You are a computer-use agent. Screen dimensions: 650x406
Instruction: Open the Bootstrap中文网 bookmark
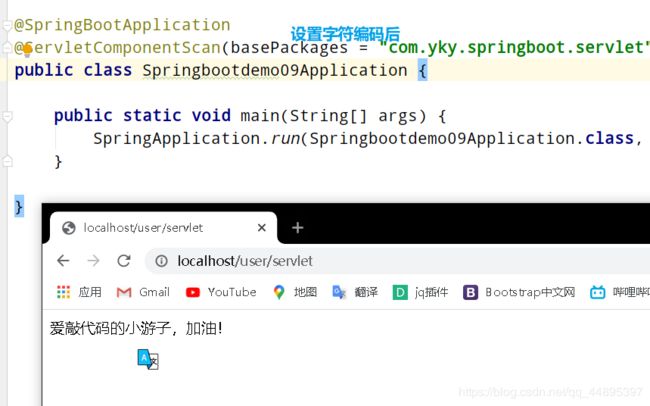click(519, 292)
